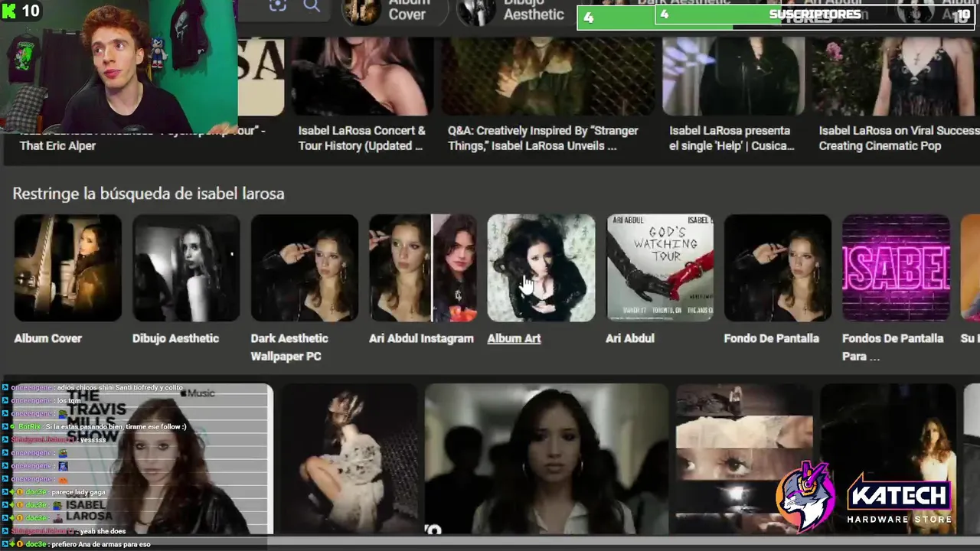The width and height of the screenshot is (980, 551).
Task: Pick the Dark Aesthetic Wallpaper PC refinement
Action: [x=304, y=289]
